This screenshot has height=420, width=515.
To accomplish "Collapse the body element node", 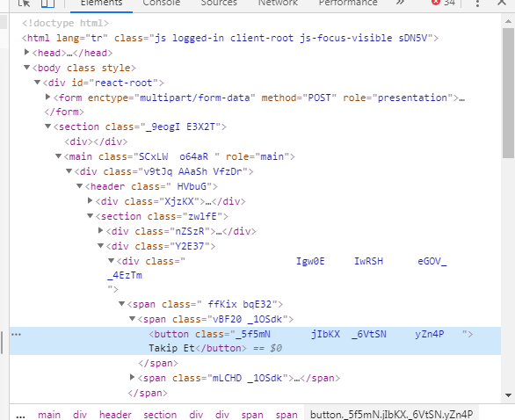I will click(27, 68).
